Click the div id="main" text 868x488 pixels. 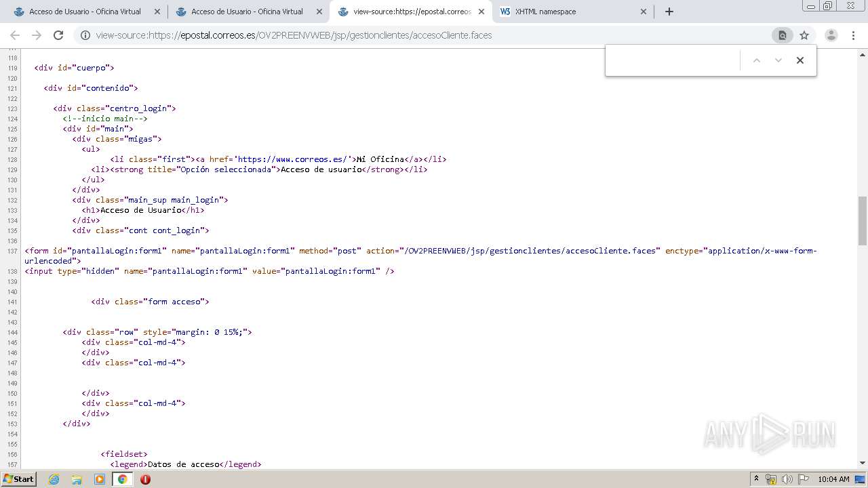98,129
